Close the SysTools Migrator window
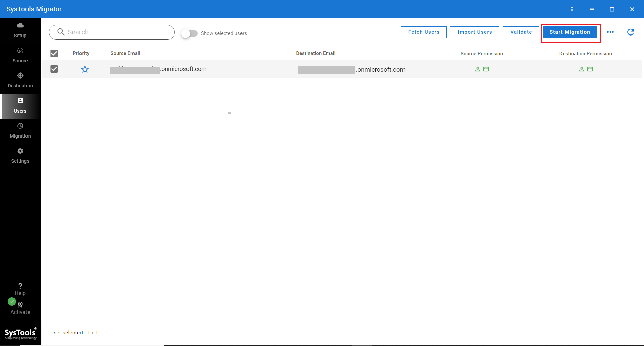 tap(632, 9)
